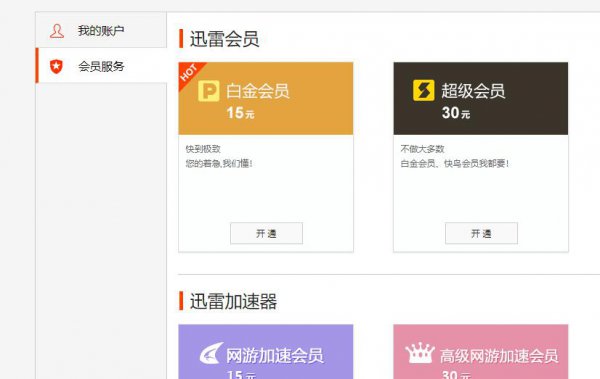The image size is (600, 379).
Task: Click the 网游加速会员 wing icon
Action: (x=212, y=353)
